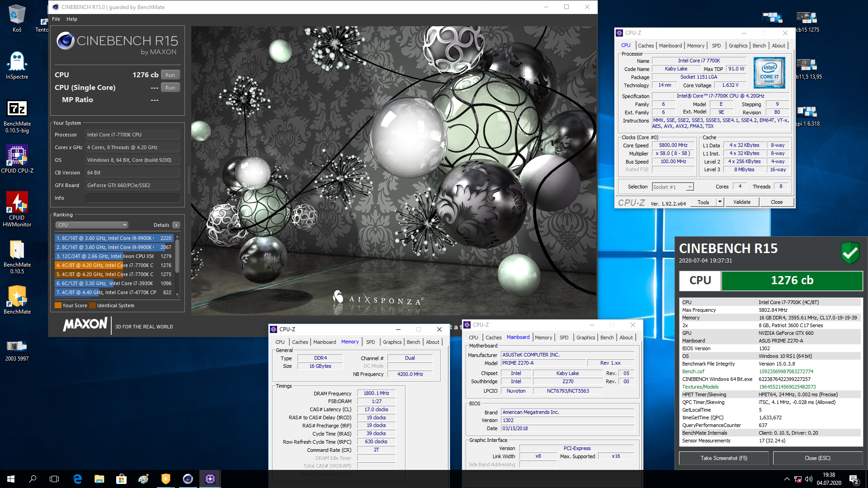The width and height of the screenshot is (868, 488).
Task: Open Task View on the taskbar
Action: pos(54,479)
